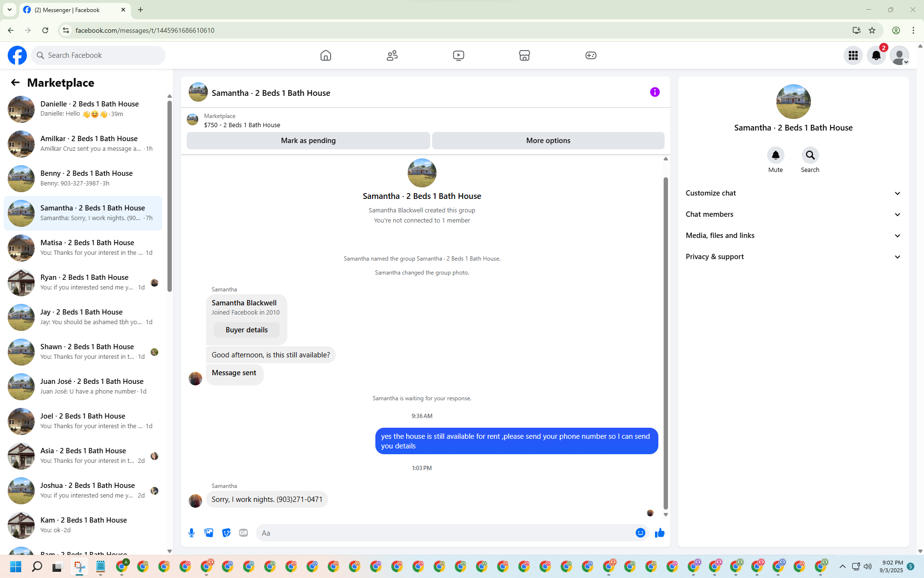Send a thumbs-up like

[660, 533]
